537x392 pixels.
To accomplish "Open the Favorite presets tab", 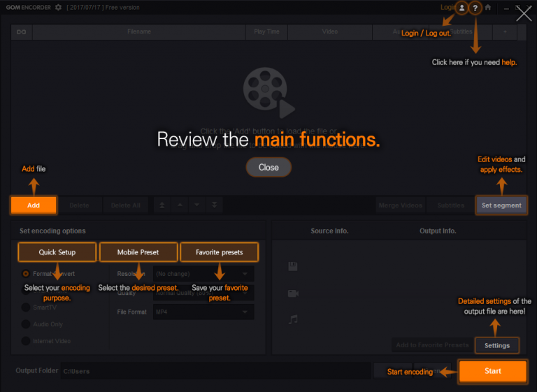I will pos(220,252).
